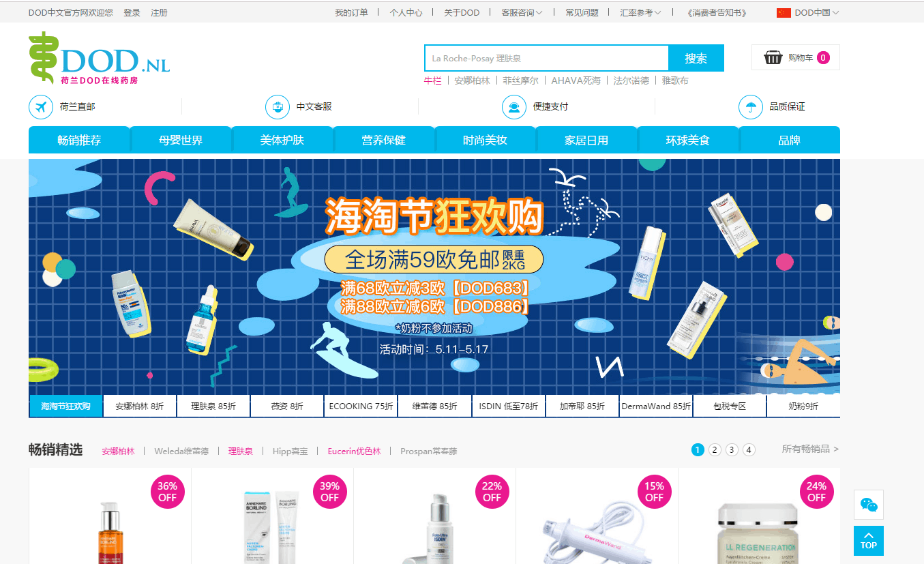Viewport: 924px width, 564px height.
Task: Open 个人中心 link
Action: coord(406,12)
